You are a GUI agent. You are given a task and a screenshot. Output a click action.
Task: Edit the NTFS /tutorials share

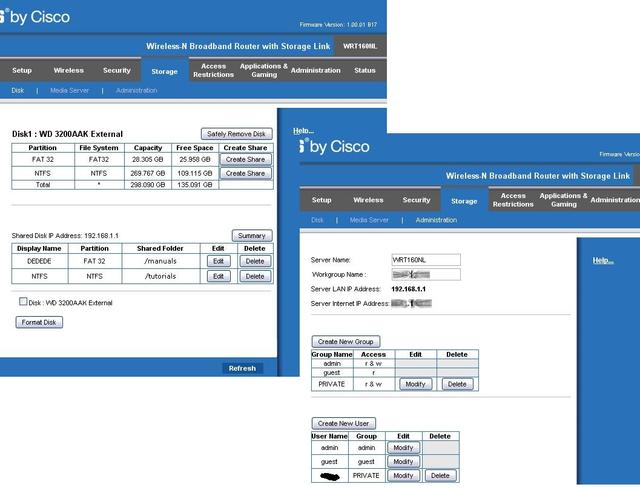218,276
